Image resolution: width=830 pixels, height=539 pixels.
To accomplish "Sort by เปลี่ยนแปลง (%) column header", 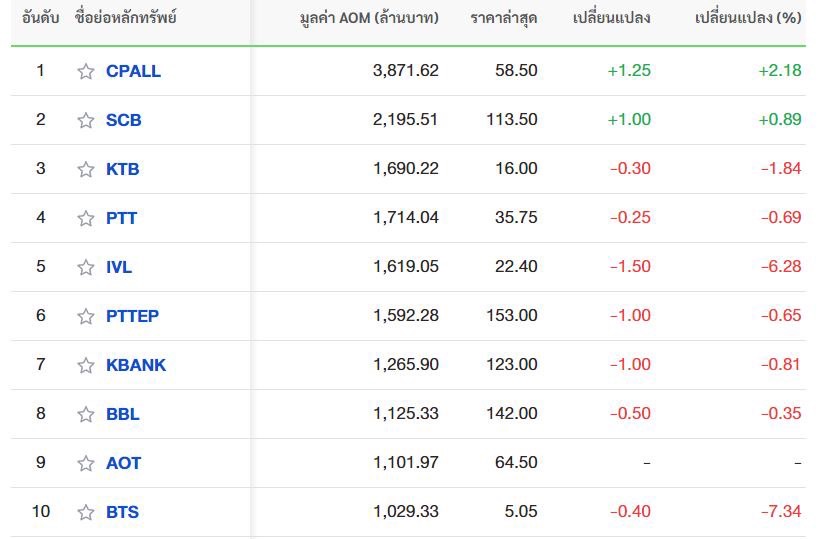I will pos(748,18).
